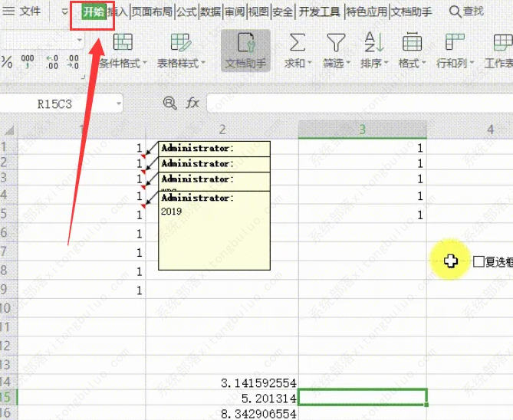513x420 pixels.
Task: Open the 文档助手 tool button
Action: tap(245, 51)
